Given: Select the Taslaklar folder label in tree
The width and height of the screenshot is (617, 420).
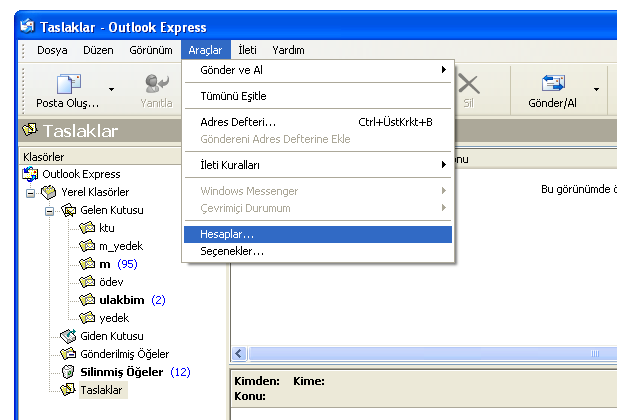Looking at the screenshot, I should [101, 390].
